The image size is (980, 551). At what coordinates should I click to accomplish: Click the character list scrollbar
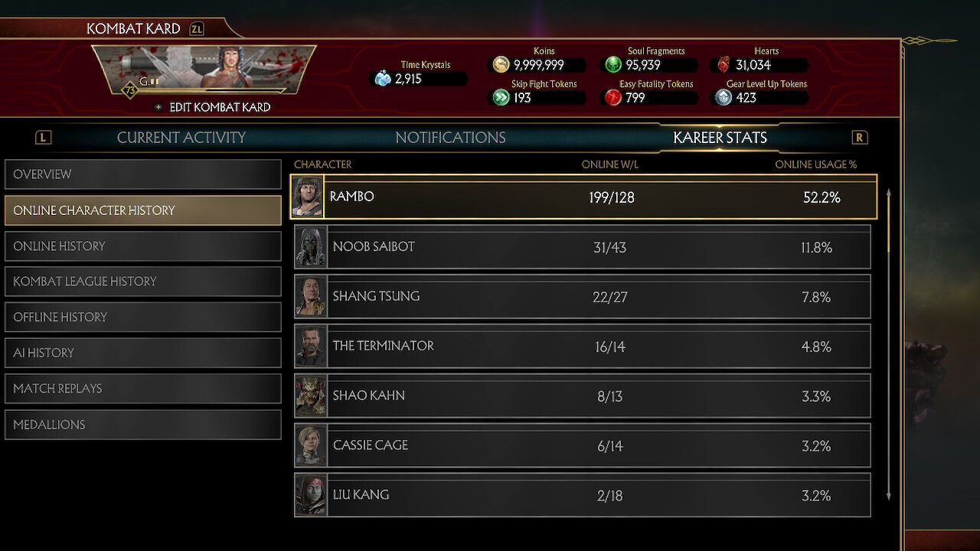click(x=888, y=344)
